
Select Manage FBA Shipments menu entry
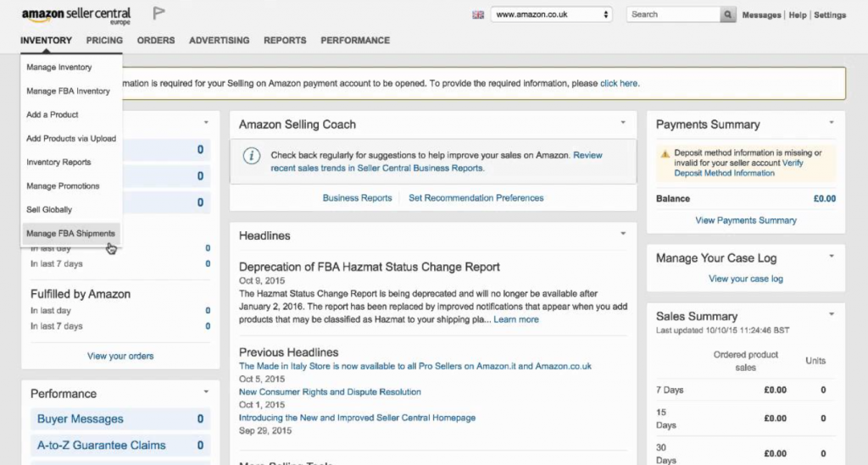coord(71,233)
